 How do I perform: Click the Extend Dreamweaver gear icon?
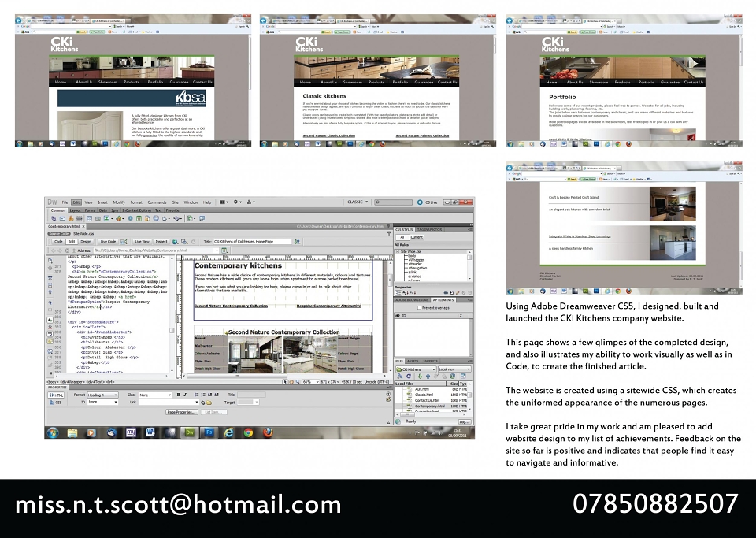point(237,202)
